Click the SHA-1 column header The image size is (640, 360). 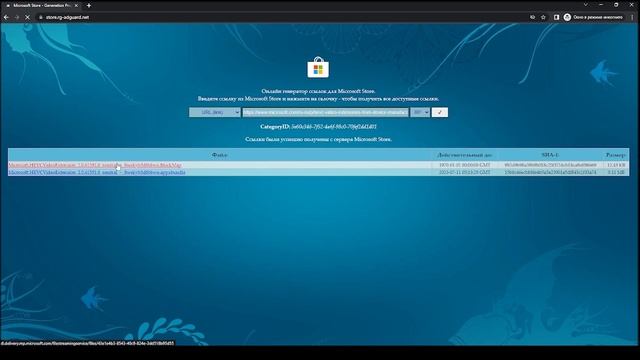(550, 155)
